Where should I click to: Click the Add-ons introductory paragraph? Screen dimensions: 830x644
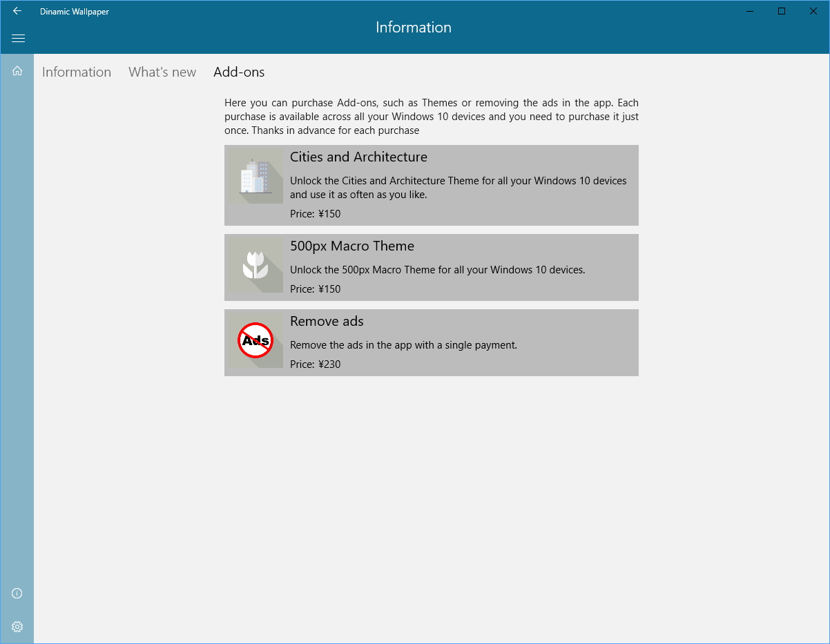coord(432,117)
